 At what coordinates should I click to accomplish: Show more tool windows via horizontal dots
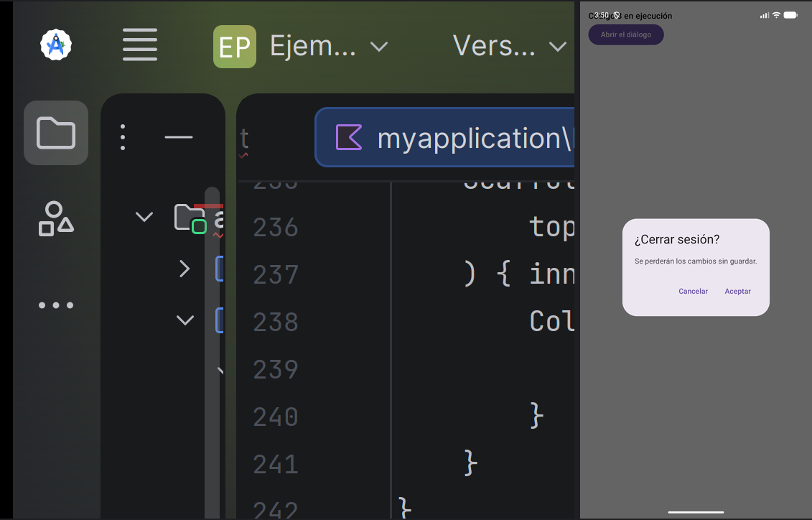(56, 305)
